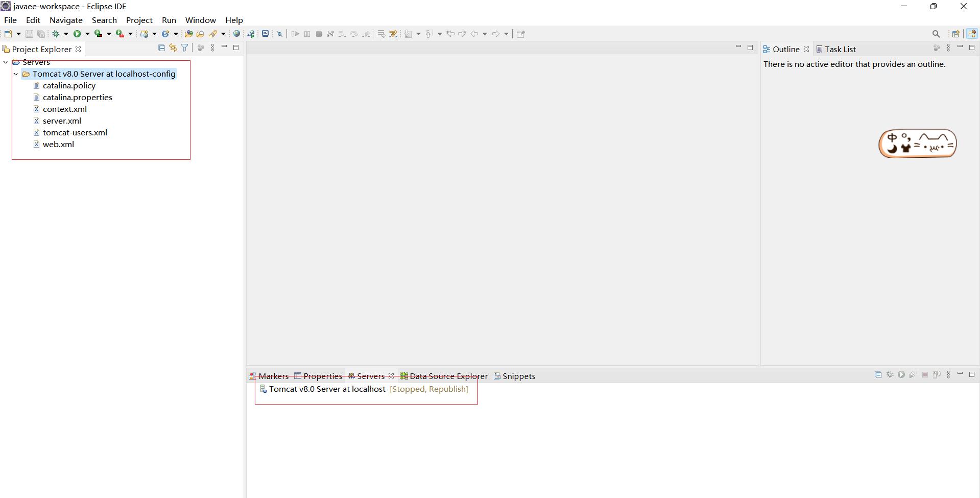Toggle Skip All Breakpoints
Image resolution: width=980 pixels, height=498 pixels.
pyautogui.click(x=279, y=34)
